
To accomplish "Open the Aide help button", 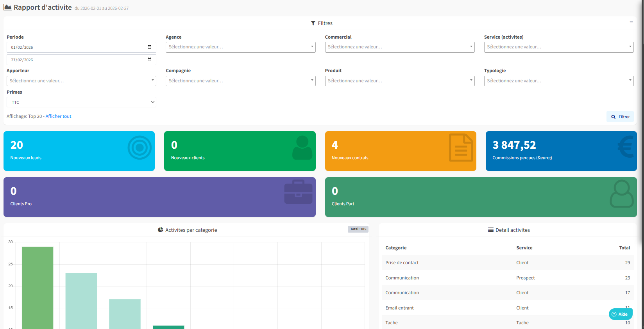I will coord(620,314).
